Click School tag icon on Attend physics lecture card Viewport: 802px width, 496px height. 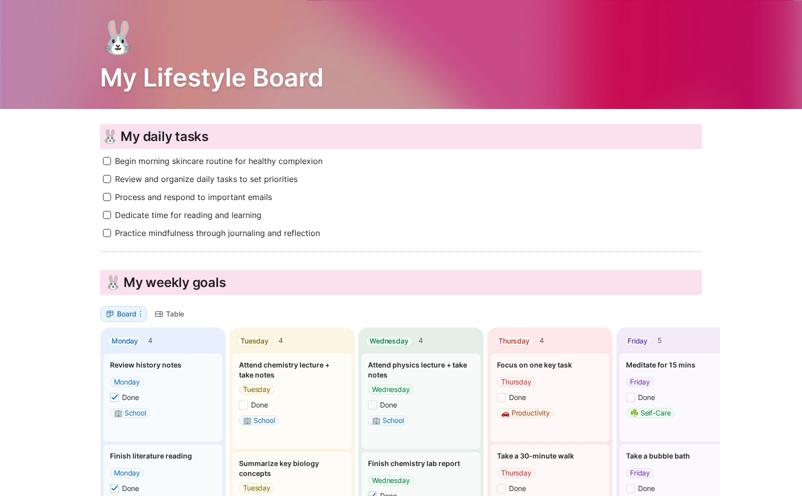point(376,421)
